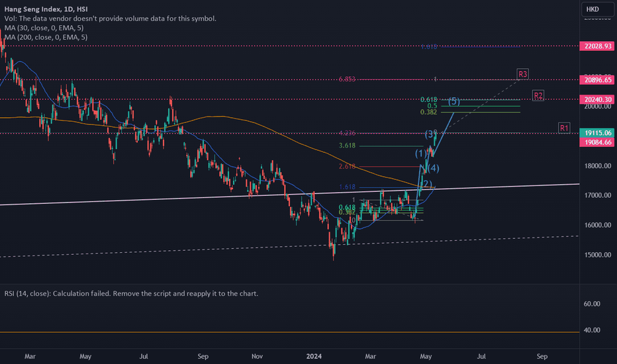
Task: Click the 4.236 Fibonacci level label
Action: (x=347, y=134)
